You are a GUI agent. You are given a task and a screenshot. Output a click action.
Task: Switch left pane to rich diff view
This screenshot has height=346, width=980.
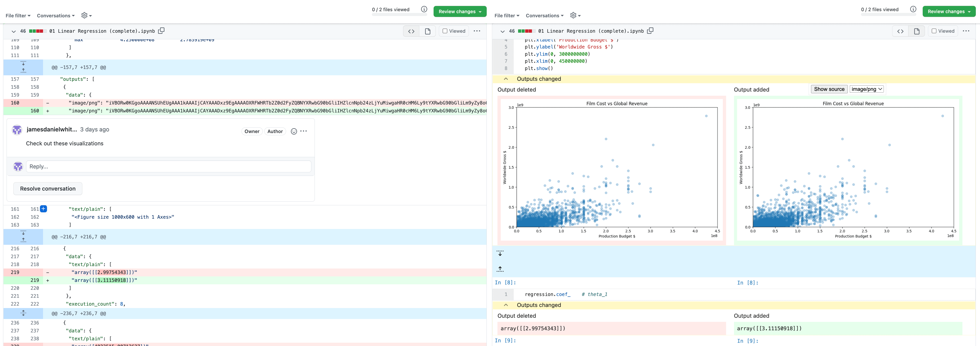pos(428,31)
